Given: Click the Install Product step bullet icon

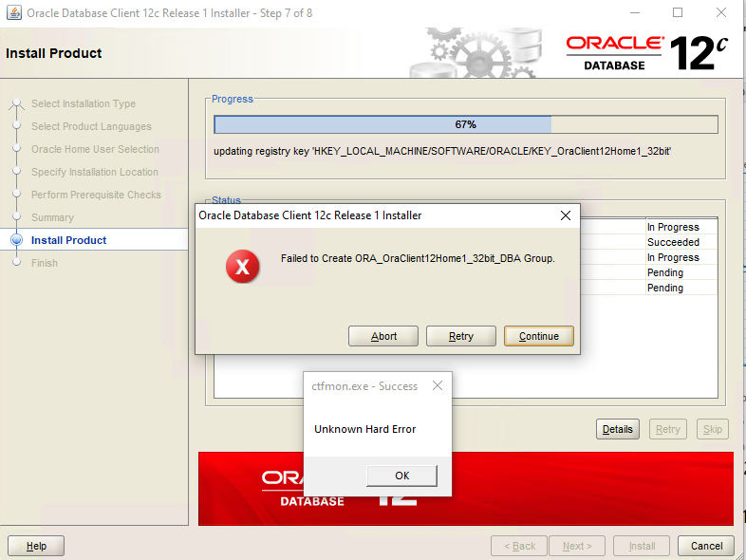Looking at the screenshot, I should 16,240.
